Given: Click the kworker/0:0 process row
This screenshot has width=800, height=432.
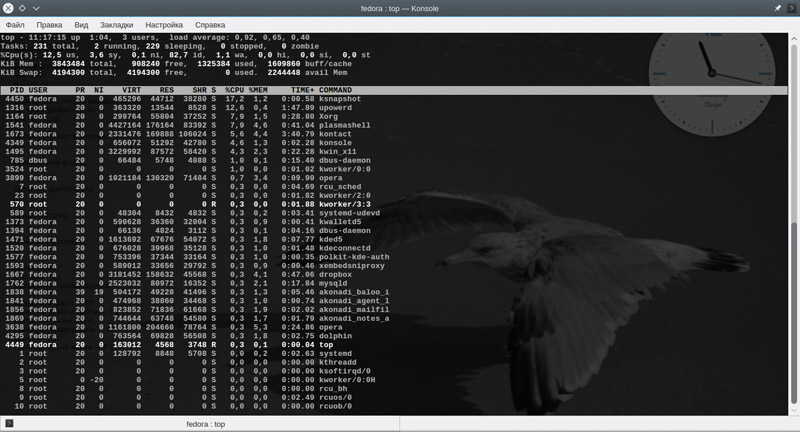Looking at the screenshot, I should coord(188,169).
